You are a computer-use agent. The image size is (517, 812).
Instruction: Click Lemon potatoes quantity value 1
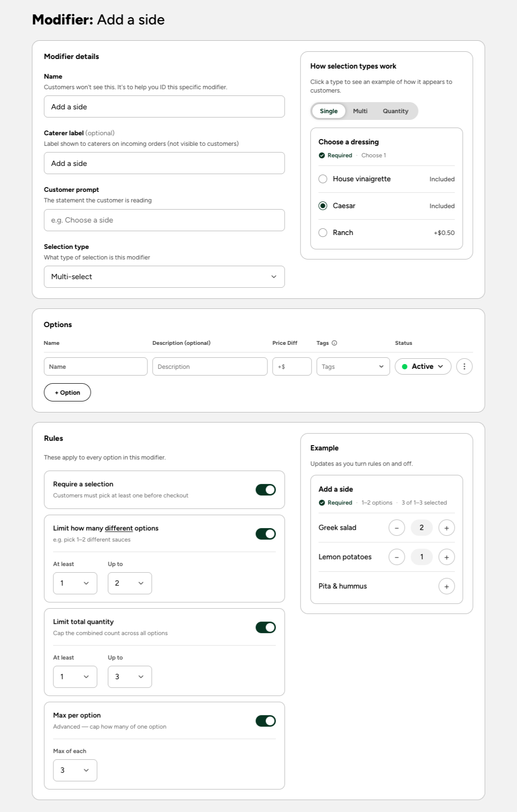[421, 557]
